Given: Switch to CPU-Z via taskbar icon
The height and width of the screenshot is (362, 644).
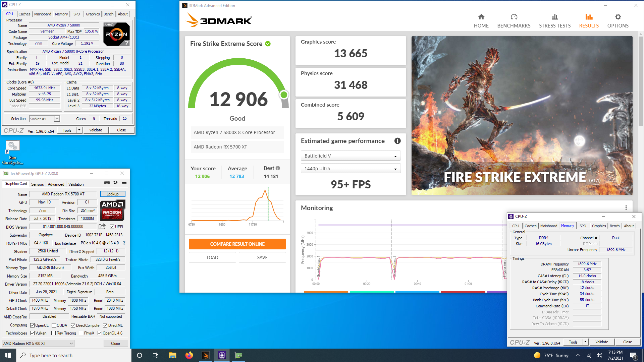Looking at the screenshot, I should [222, 355].
